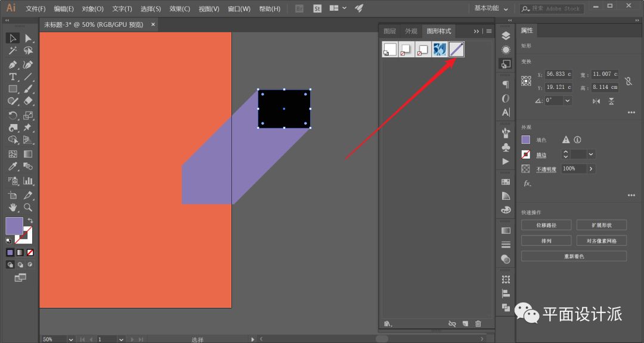Viewport: 644px width, 343px height.
Task: Open the stroke weight dropdown
Action: point(591,154)
